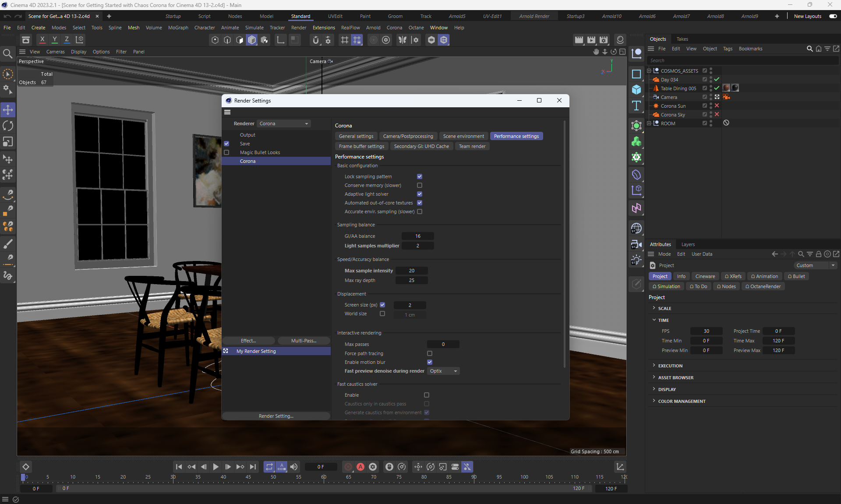Viewport: 841px width, 504px height.
Task: Click the Cube primitive icon
Action: pos(636,90)
